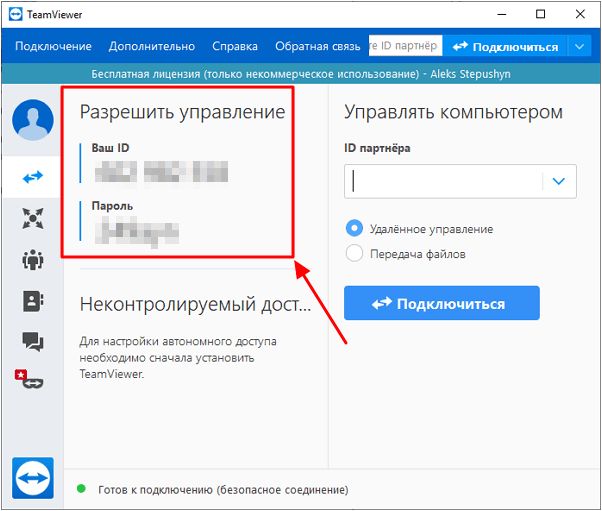Click the large blue Подключиться button
Viewport: 602px width, 511px height.
[442, 303]
